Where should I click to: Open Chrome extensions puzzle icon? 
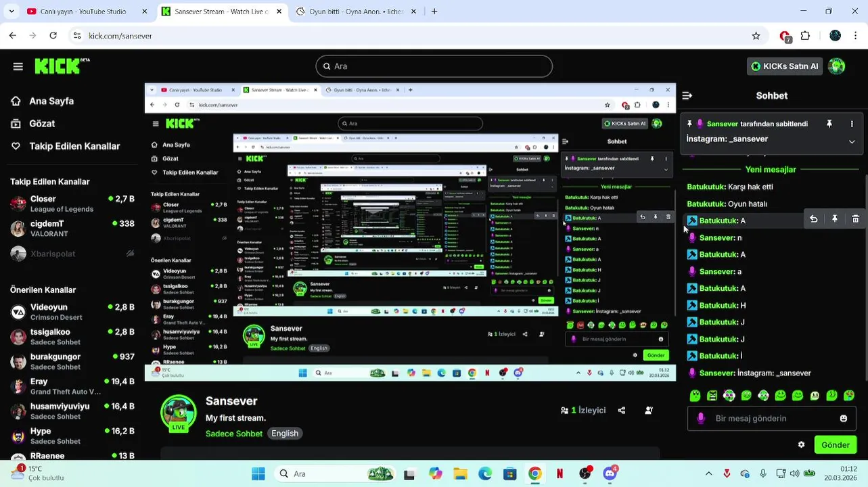click(805, 36)
